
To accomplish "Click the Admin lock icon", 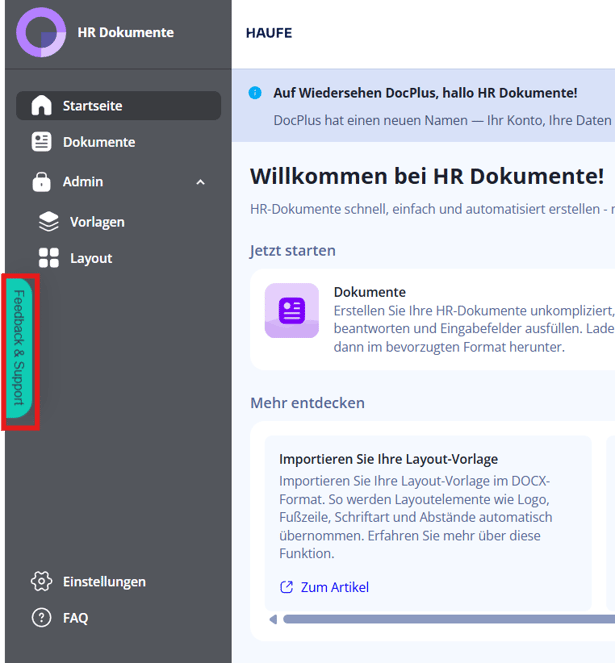I will (41, 182).
